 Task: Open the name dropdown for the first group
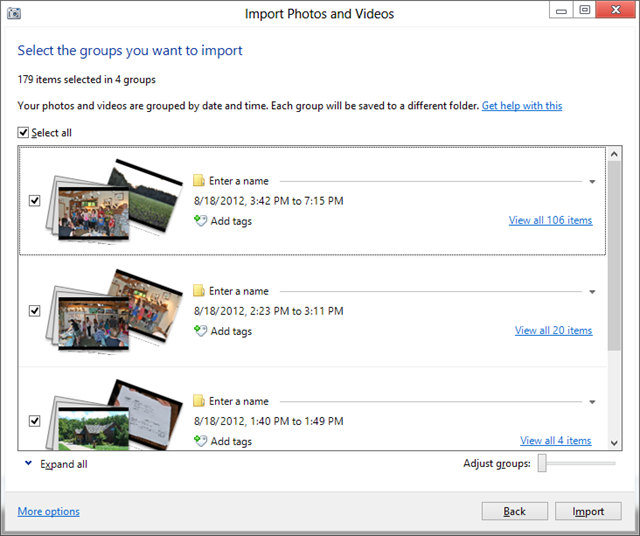592,182
